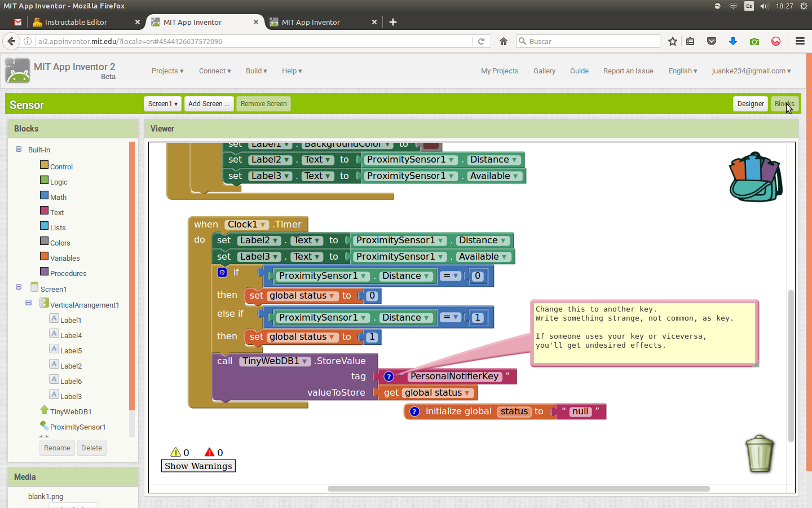Open the Build menu
Viewport: 812px width, 508px height.
(x=257, y=71)
